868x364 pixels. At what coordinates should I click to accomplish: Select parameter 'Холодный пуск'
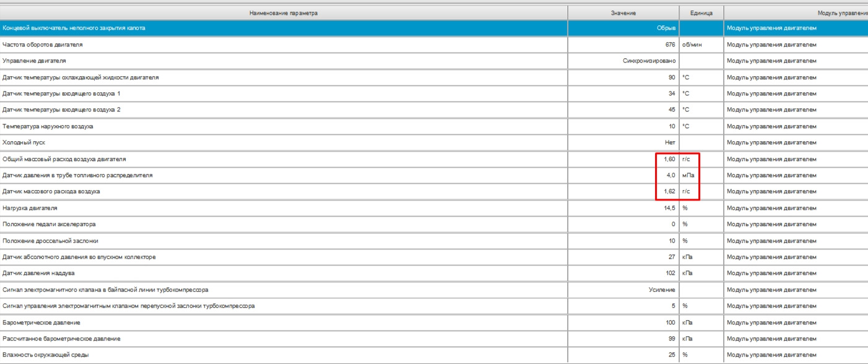24,142
